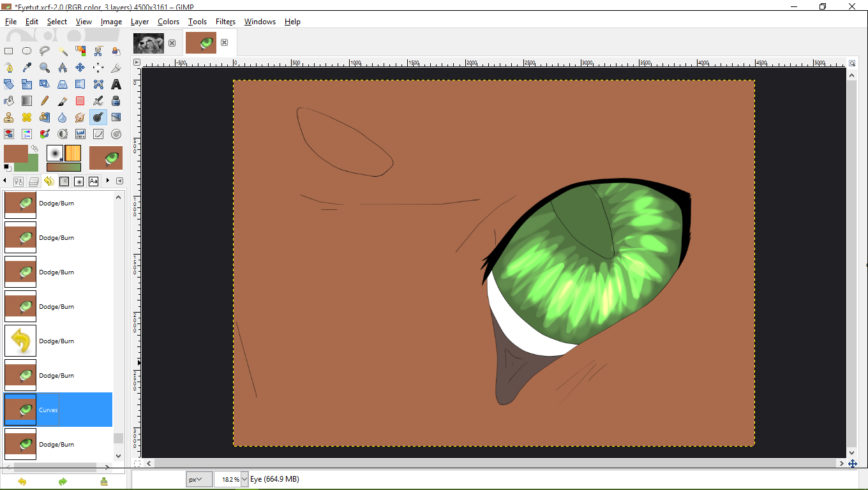This screenshot has width=868, height=490.
Task: Activate the Paths pen tool
Action: point(9,68)
